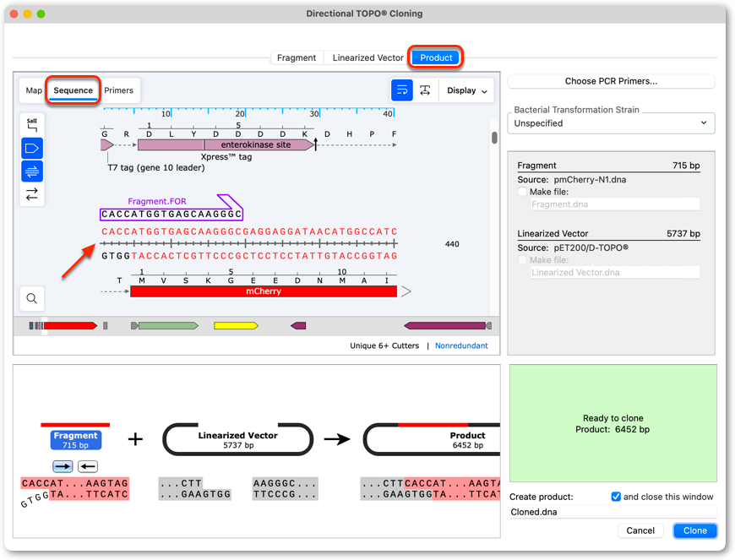Open the magnifier search tool
Image resolution: width=735 pixels, height=560 pixels.
tap(32, 298)
